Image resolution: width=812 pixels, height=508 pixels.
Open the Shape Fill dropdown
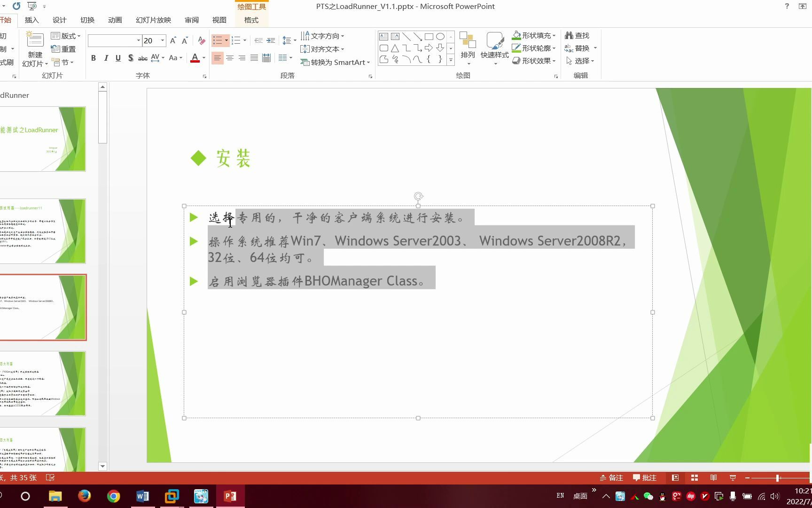click(534, 35)
